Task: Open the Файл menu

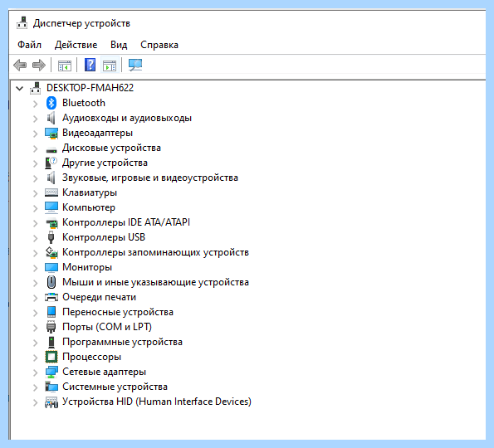Action: (x=29, y=45)
